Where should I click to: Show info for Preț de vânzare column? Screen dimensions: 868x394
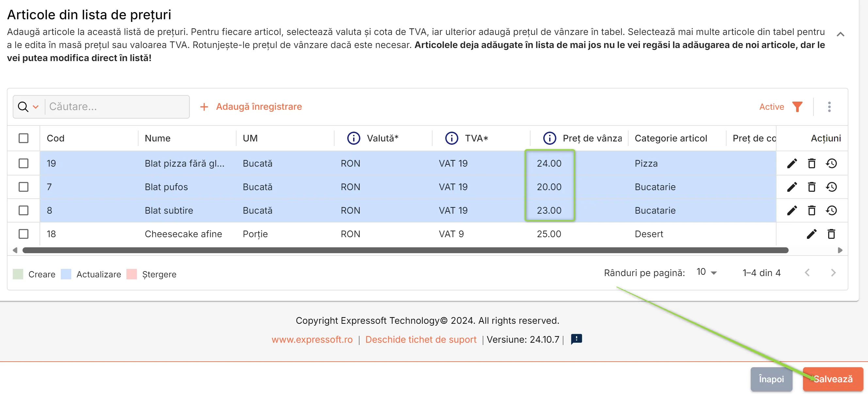[549, 138]
